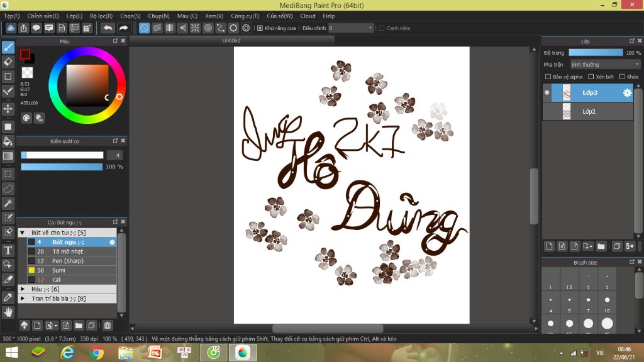Choose brush size 10 preset
The height and width of the screenshot is (362, 644).
[607, 304]
